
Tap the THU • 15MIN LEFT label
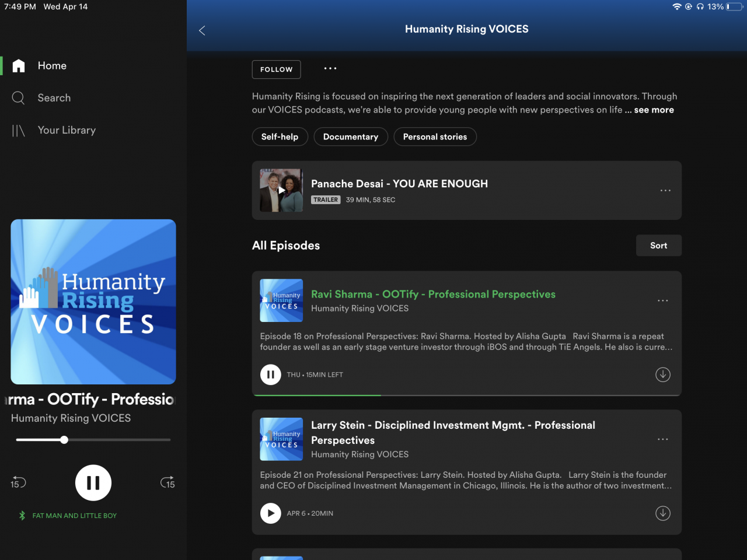coord(315,374)
